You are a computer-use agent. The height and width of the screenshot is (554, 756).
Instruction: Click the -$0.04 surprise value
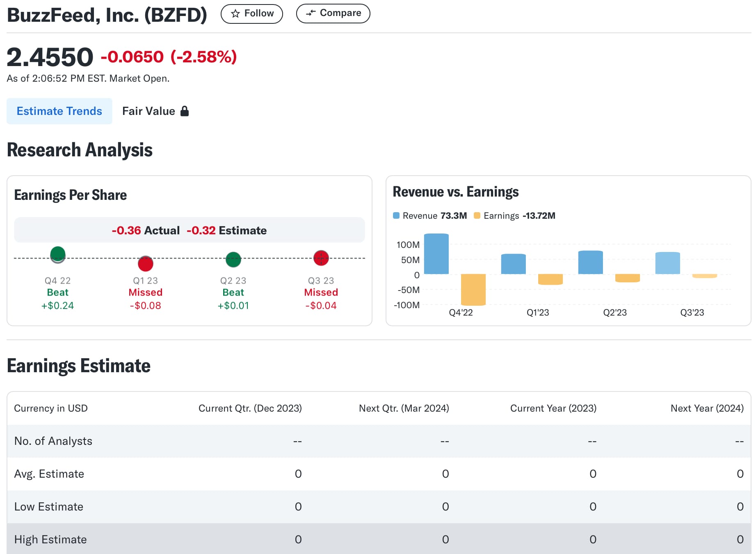click(x=321, y=306)
